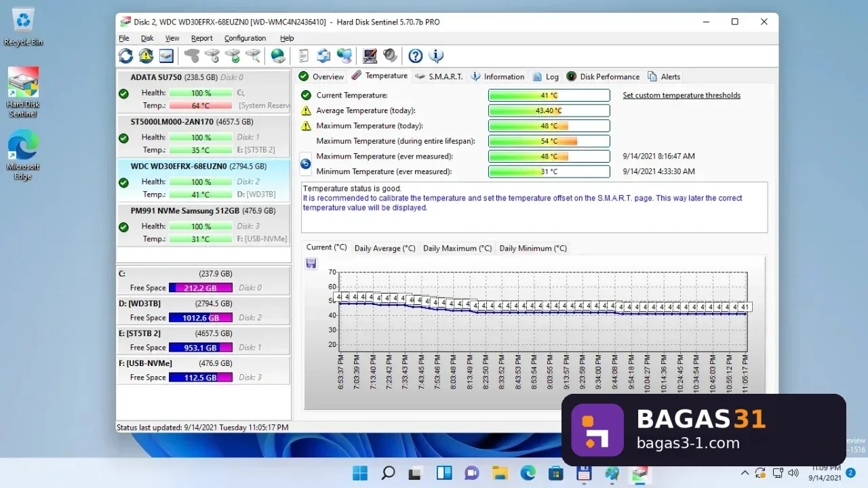Select the ADATA SU750 disk entry
Image resolution: width=868 pixels, height=488 pixels.
click(x=203, y=91)
